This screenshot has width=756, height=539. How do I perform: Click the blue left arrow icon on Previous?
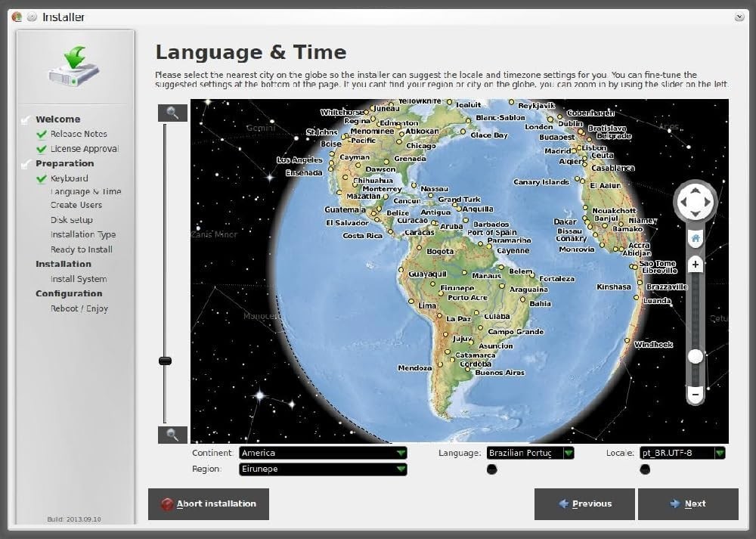tap(564, 503)
